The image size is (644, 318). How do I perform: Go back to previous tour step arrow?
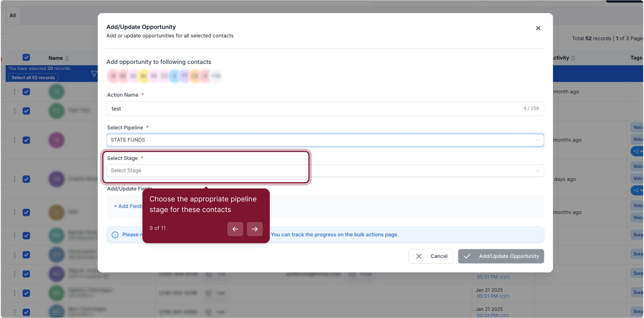(235, 229)
